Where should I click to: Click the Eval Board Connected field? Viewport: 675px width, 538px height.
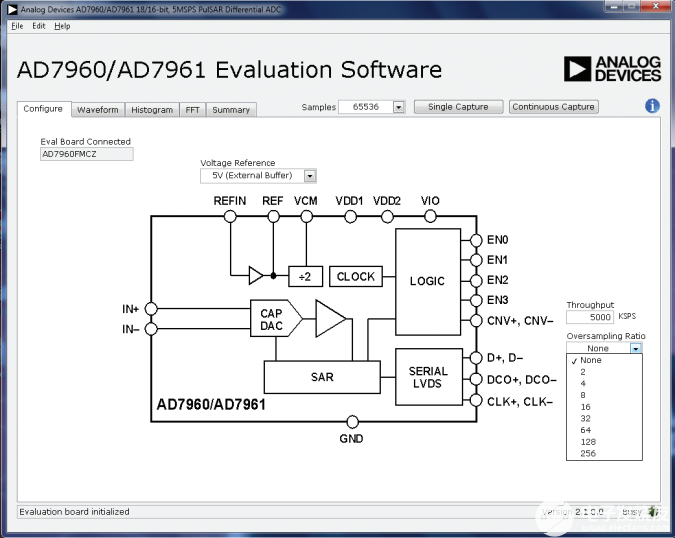(86, 155)
